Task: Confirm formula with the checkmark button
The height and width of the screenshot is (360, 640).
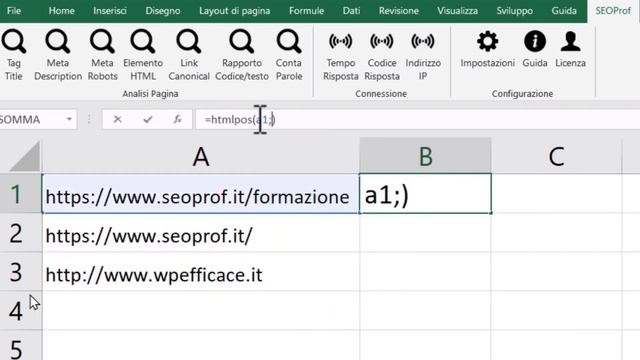Action: click(148, 119)
